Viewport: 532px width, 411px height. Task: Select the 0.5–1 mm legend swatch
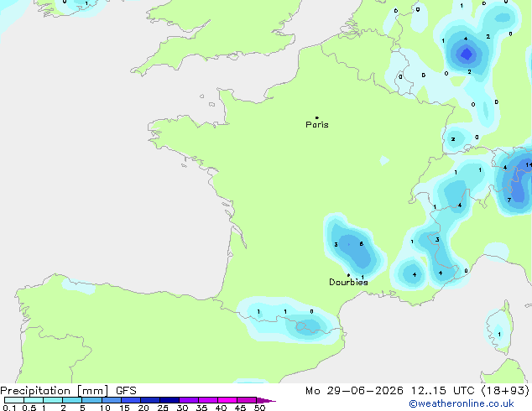34,400
